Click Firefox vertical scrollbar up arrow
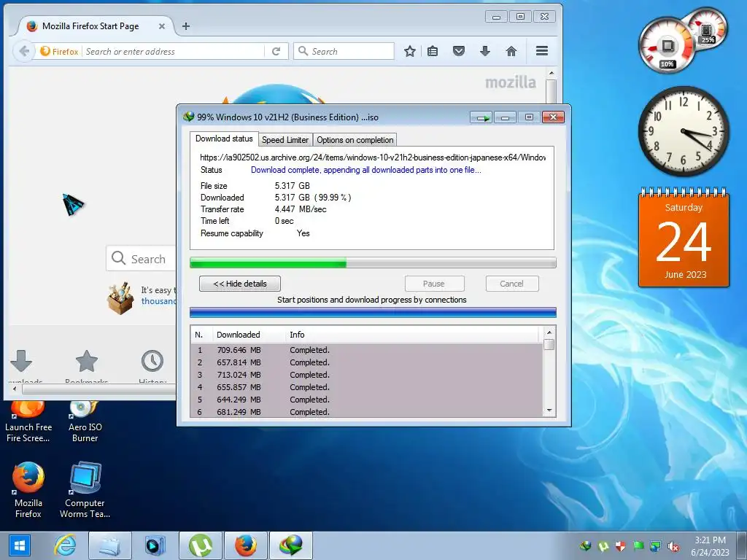The height and width of the screenshot is (560, 747). [x=551, y=73]
